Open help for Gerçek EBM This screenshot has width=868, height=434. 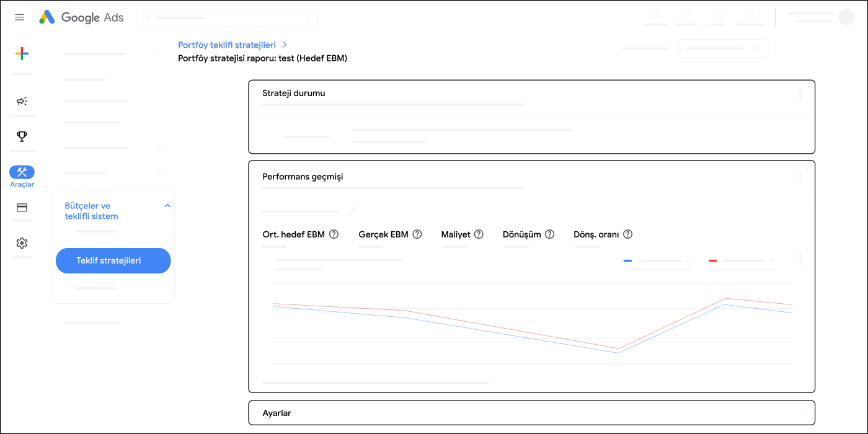[417, 234]
